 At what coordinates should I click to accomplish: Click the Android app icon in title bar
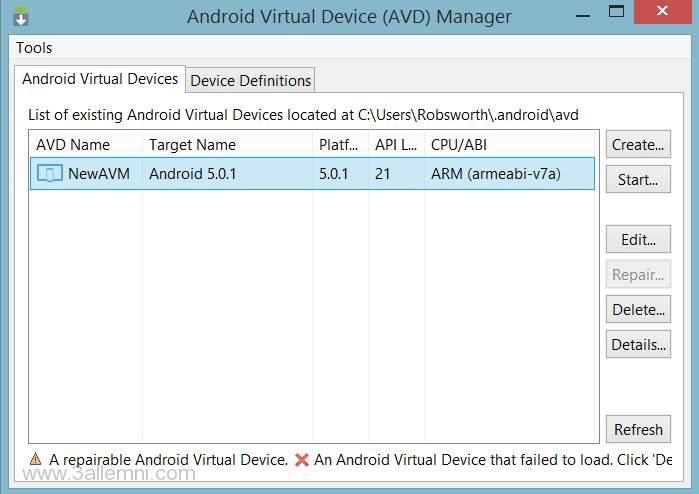[21, 17]
